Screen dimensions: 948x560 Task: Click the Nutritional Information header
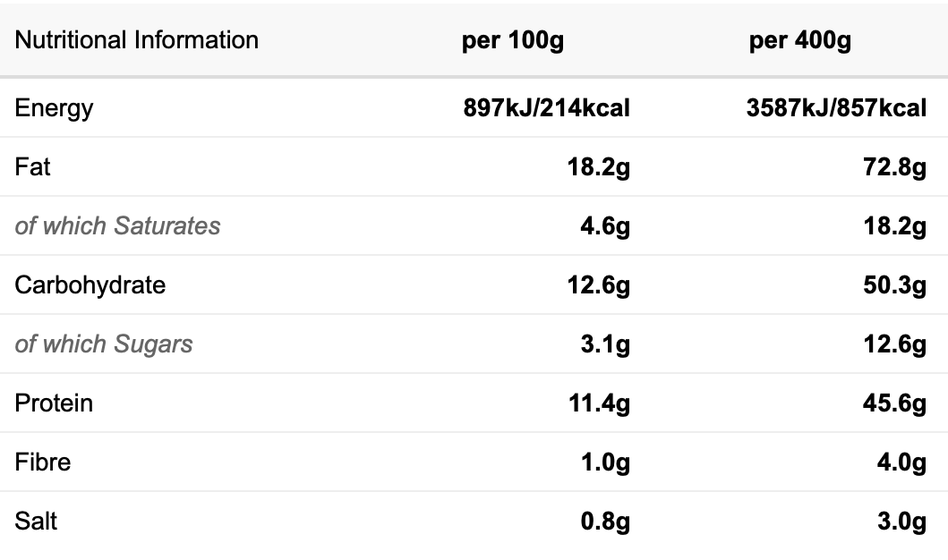point(137,40)
